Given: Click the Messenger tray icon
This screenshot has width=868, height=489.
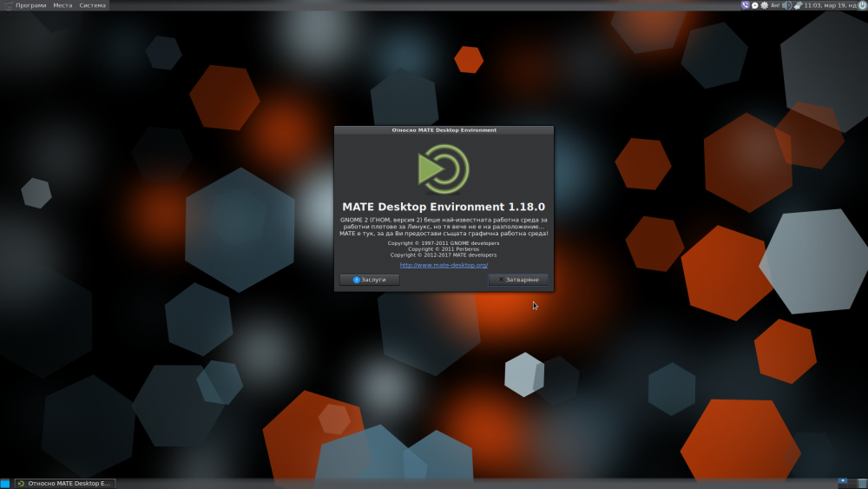Looking at the screenshot, I should 754,5.
